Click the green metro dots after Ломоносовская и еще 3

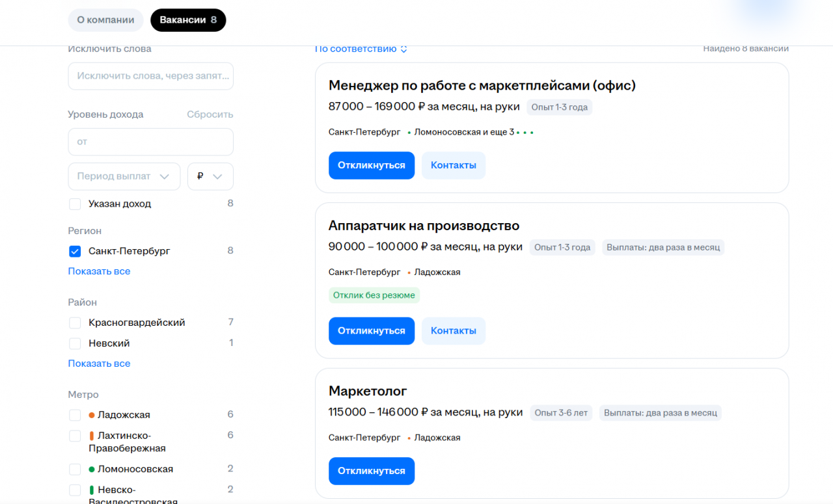[x=525, y=133]
